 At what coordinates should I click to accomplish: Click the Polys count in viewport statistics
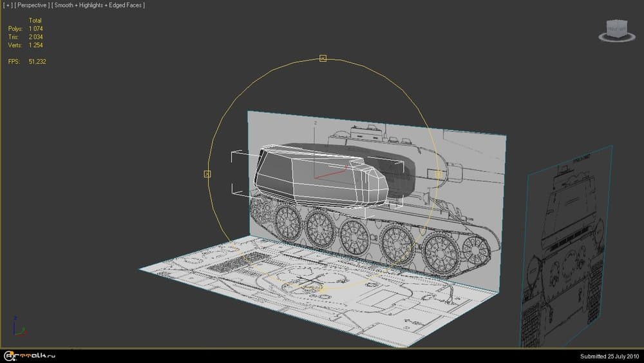(x=35, y=28)
